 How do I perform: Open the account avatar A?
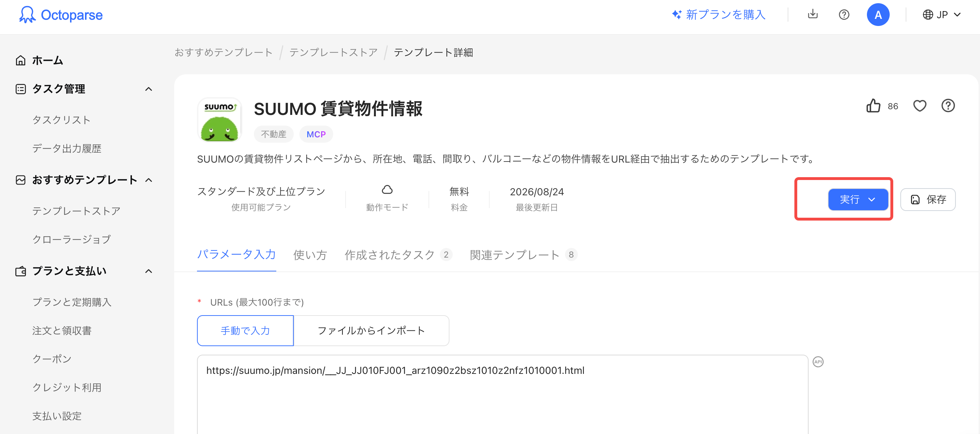878,15
